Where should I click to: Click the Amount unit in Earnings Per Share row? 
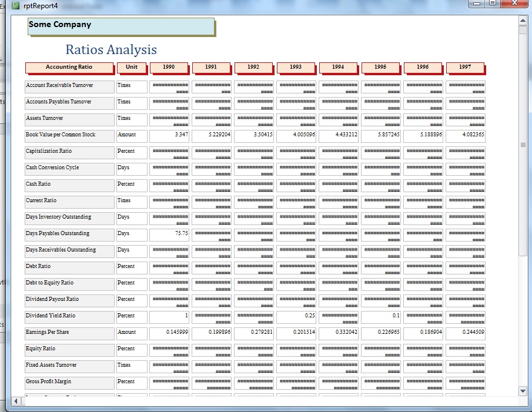(132, 333)
